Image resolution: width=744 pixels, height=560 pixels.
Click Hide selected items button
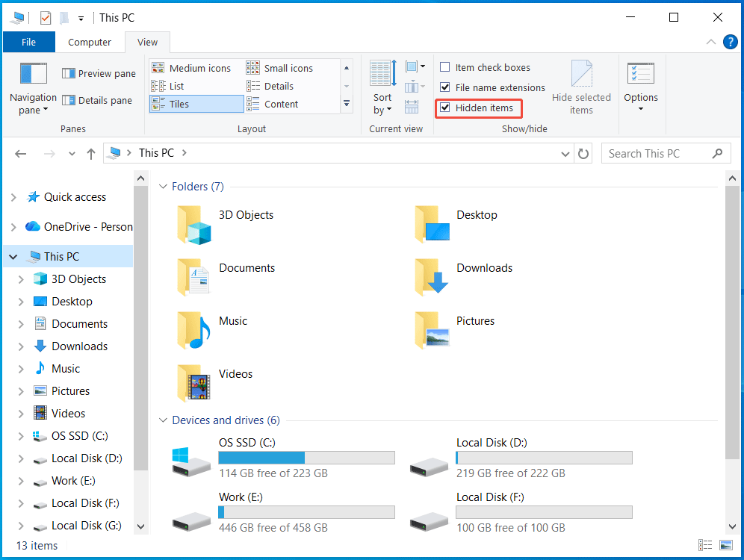pos(581,87)
